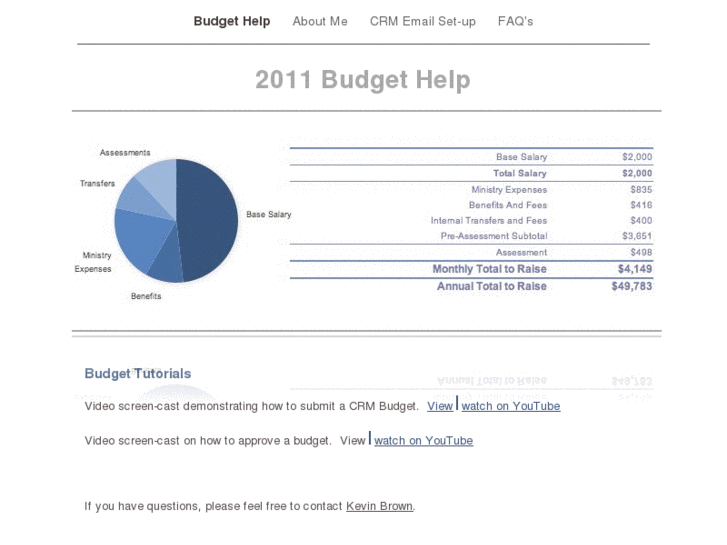727x545 pixels.
Task: Click the Base Salary chart label
Action: tap(268, 214)
